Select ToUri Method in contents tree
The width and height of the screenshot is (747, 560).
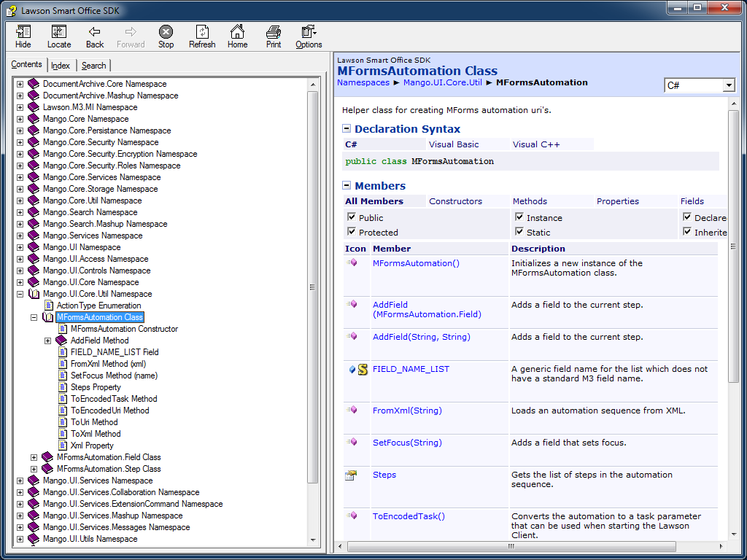(x=94, y=422)
